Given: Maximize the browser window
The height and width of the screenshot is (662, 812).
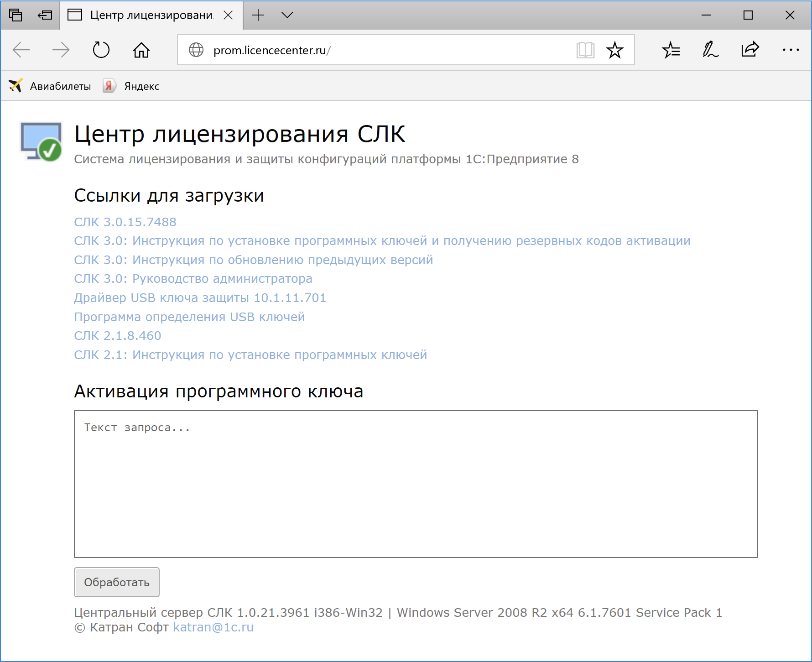Looking at the screenshot, I should click(748, 15).
